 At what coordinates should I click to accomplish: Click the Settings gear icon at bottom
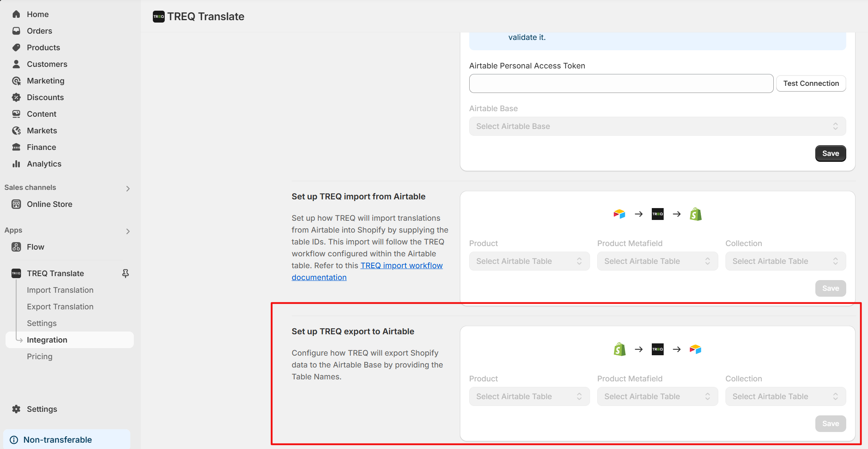[x=16, y=409]
